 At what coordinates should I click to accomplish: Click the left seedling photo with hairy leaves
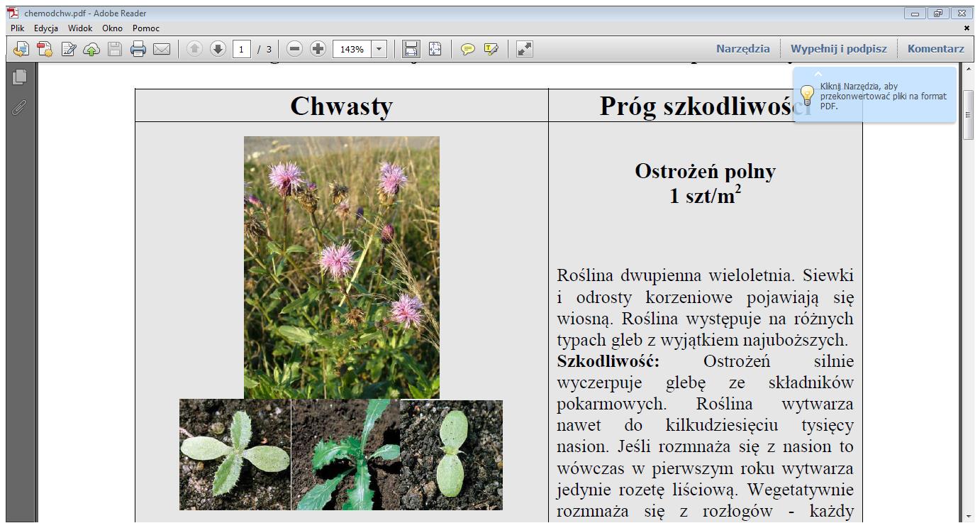[x=235, y=454]
